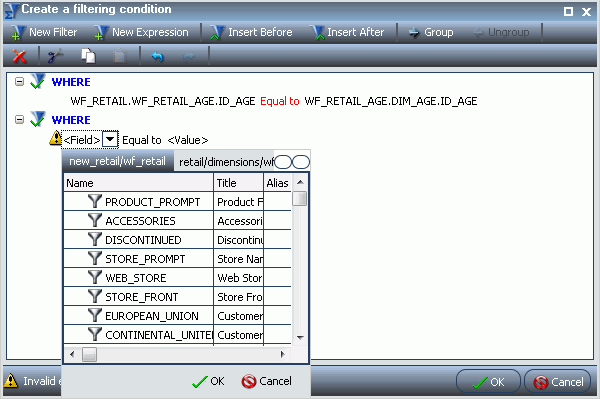The width and height of the screenshot is (600, 399).
Task: Click funnel icon next to STORE_PROMPT
Action: point(95,258)
